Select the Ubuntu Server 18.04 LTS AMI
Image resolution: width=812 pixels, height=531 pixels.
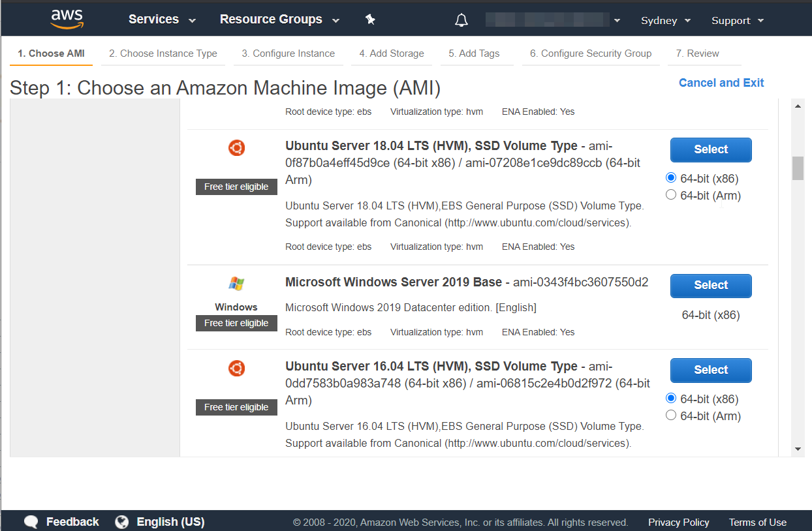point(711,149)
